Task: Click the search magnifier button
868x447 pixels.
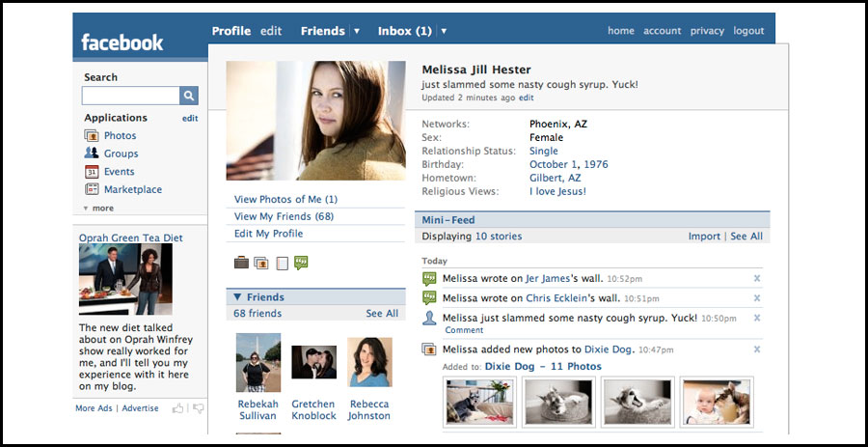Action: point(189,96)
